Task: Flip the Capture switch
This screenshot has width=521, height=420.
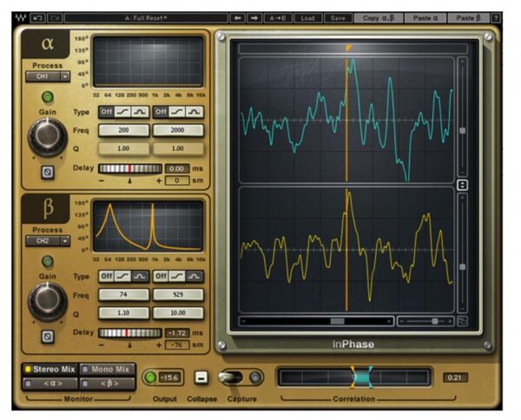Action: pos(231,377)
